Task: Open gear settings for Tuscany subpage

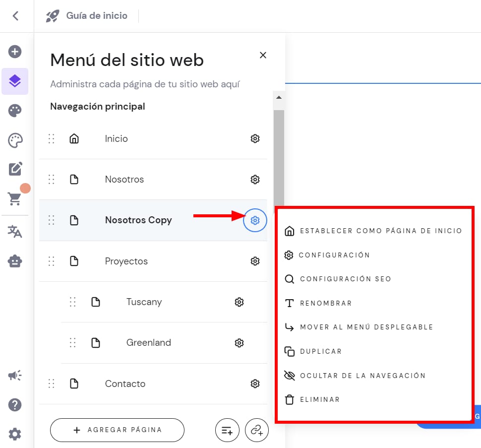Action: click(239, 302)
